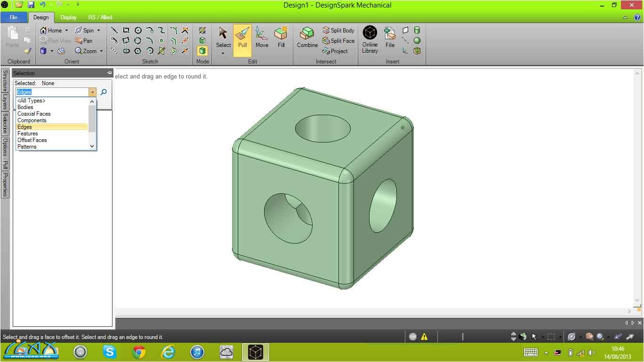This screenshot has width=644, height=362.
Task: Open the File menu
Action: (13, 17)
